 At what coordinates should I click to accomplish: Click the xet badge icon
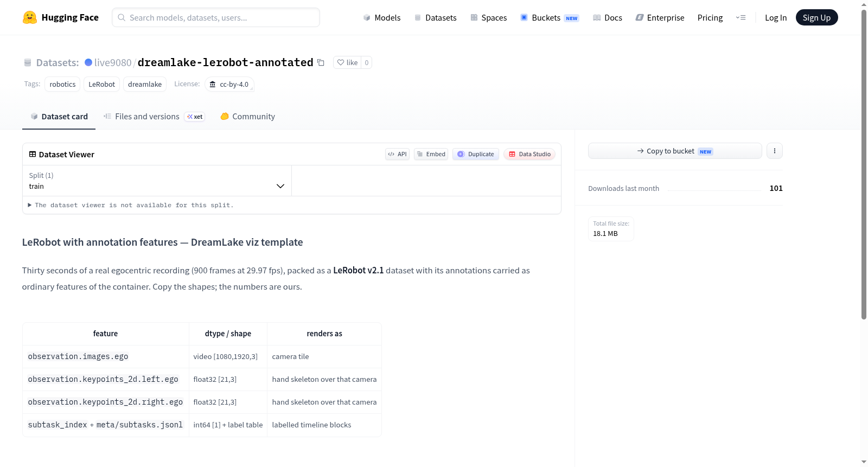195,117
